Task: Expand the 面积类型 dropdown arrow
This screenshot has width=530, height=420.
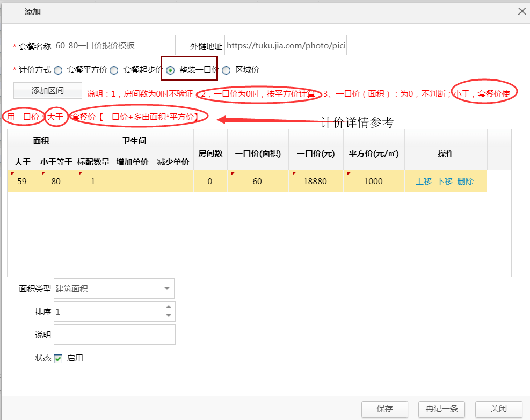Action: (166, 289)
